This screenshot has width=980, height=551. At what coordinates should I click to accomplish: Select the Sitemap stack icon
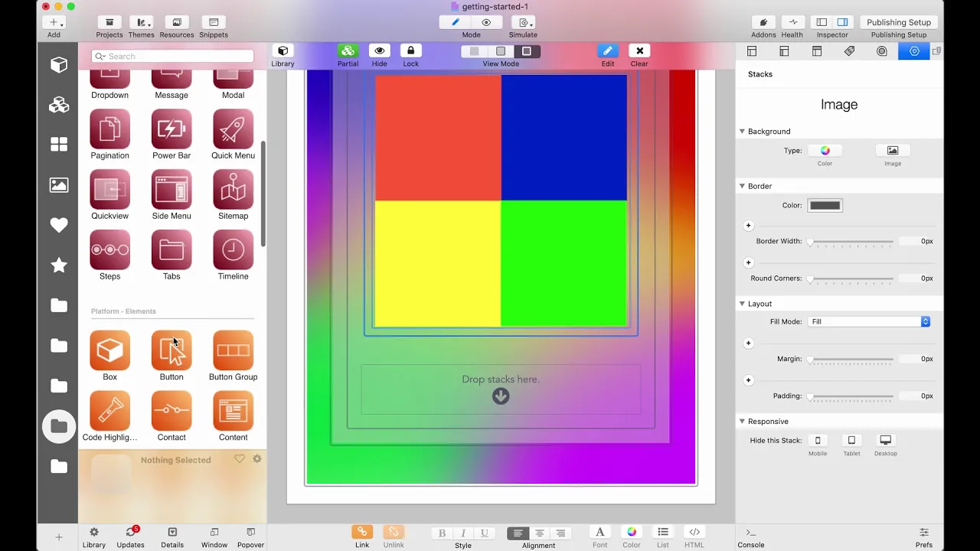pos(233,189)
